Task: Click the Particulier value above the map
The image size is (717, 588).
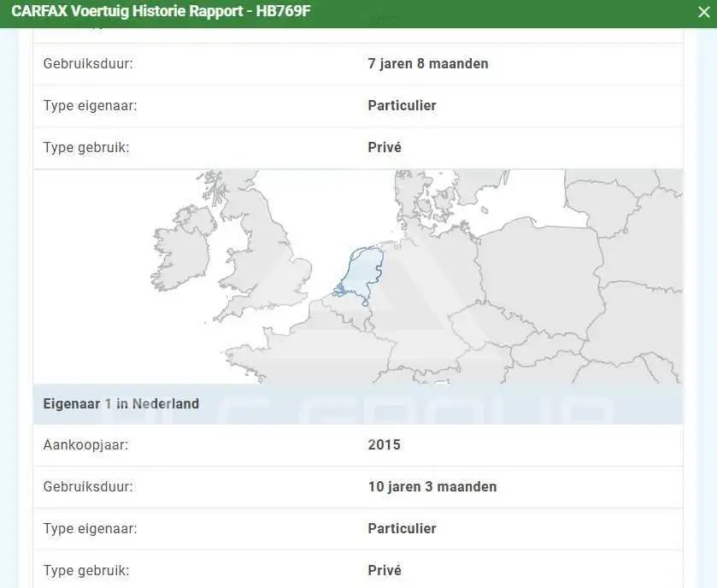Action: (402, 106)
